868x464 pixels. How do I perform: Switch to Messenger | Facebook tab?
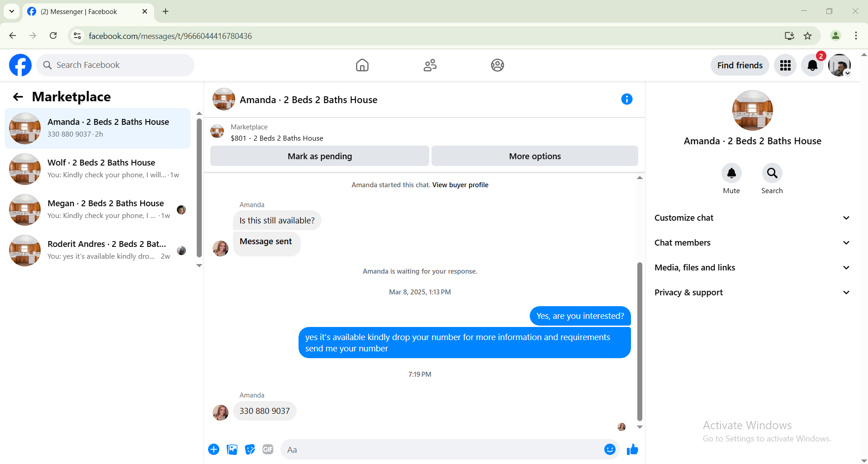pos(88,12)
